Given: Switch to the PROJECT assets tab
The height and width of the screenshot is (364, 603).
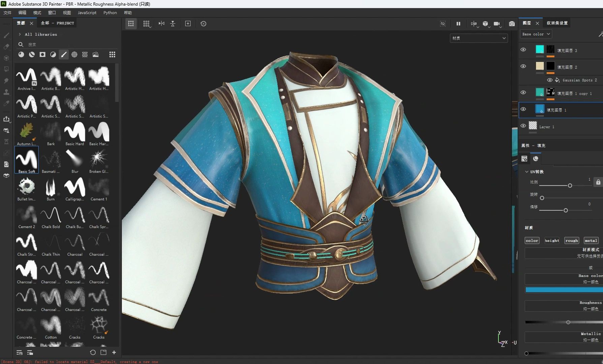Looking at the screenshot, I should coord(57,23).
